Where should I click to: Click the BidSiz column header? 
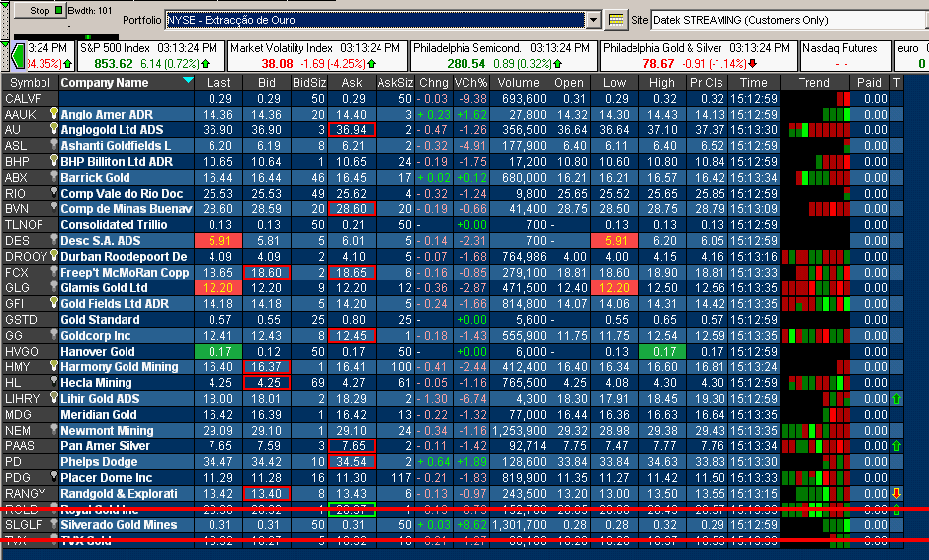coord(309,83)
